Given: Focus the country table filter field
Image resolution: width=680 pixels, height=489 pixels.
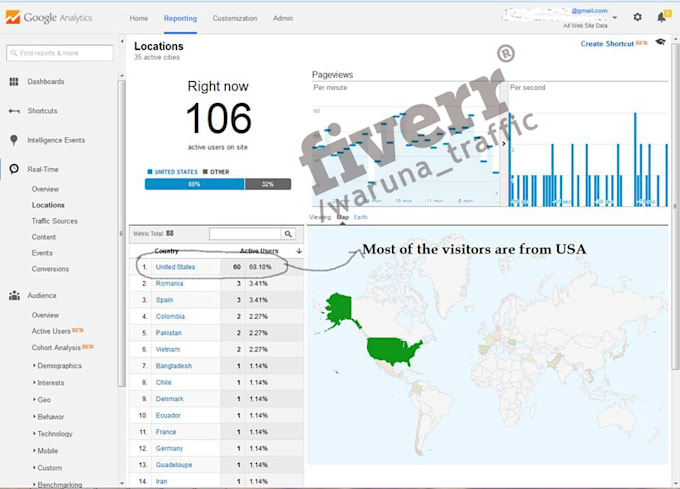Looking at the screenshot, I should click(x=245, y=234).
